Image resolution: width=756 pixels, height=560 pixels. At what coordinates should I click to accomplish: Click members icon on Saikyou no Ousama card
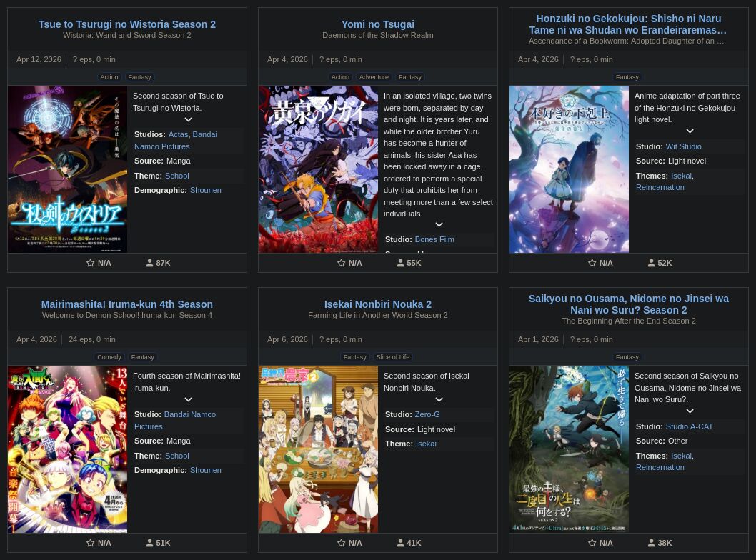pos(652,543)
